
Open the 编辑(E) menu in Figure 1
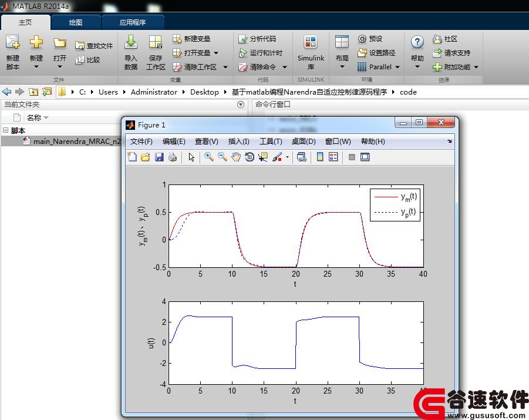click(x=174, y=142)
